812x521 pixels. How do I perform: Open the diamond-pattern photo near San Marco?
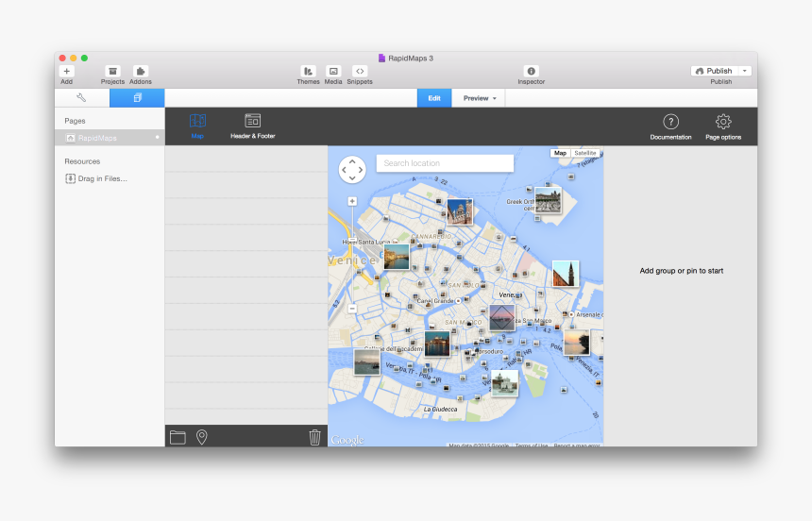(501, 317)
